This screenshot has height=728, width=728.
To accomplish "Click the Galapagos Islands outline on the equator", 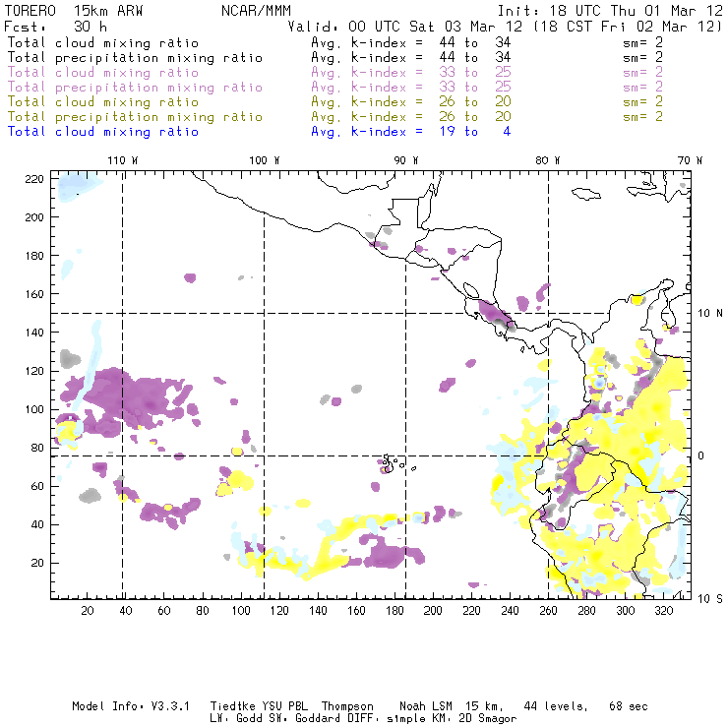I will coord(390,462).
